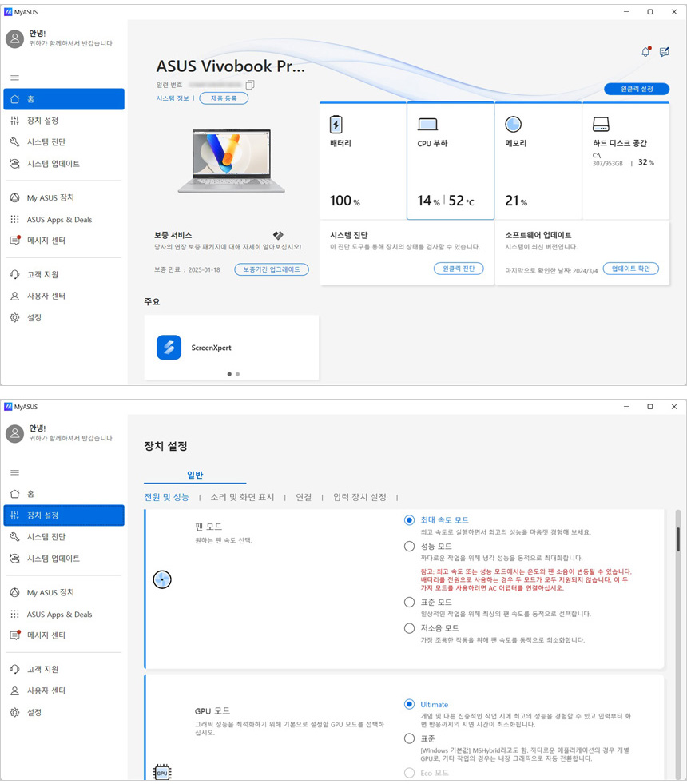Open the 연결 section
Image resolution: width=687 pixels, height=784 pixels.
304,498
